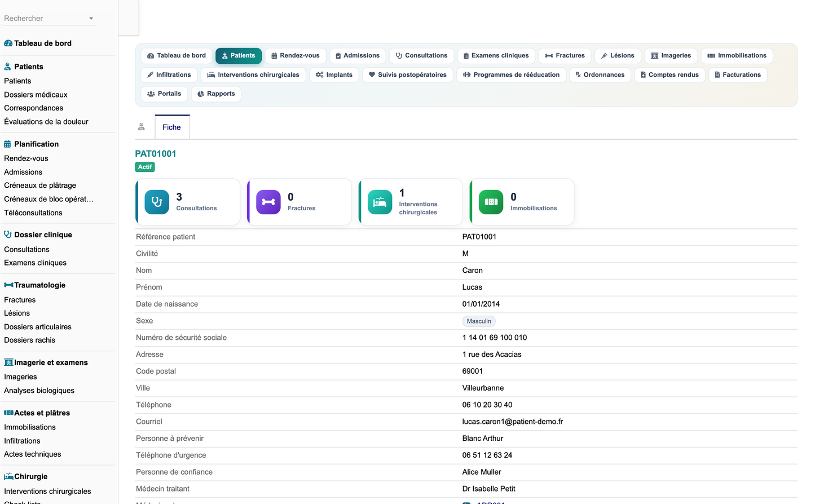The width and height of the screenshot is (815, 504).
Task: Click emergency phone 06 51 12 63 24
Action: click(x=487, y=456)
